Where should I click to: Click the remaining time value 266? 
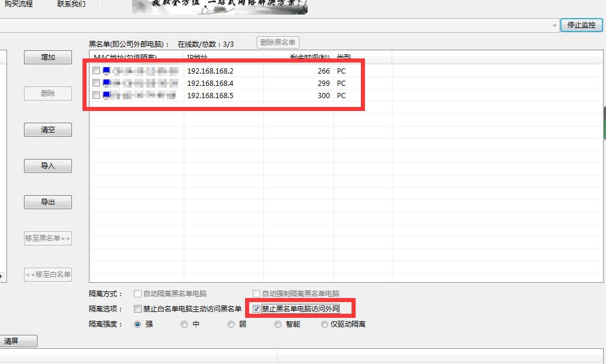323,71
